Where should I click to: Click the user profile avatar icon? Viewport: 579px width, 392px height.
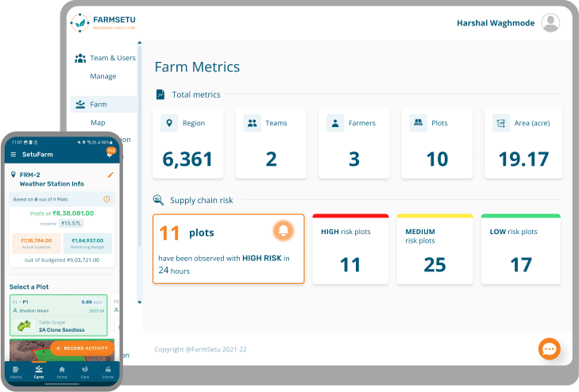click(550, 23)
